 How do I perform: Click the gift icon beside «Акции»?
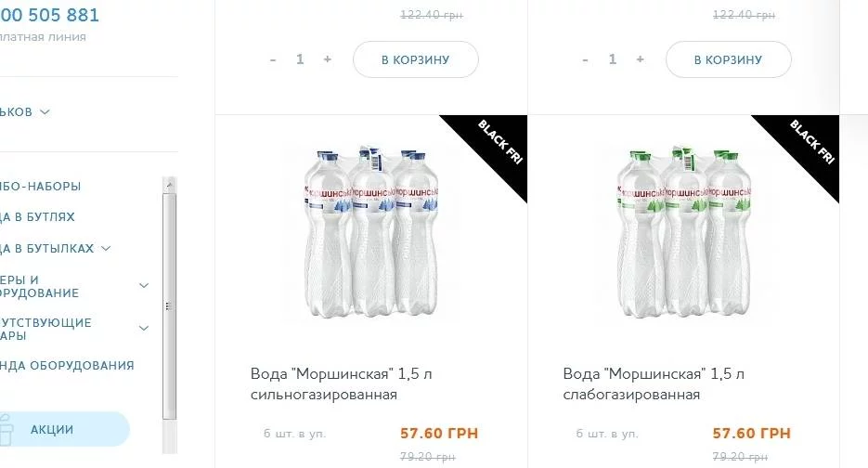click(7, 430)
